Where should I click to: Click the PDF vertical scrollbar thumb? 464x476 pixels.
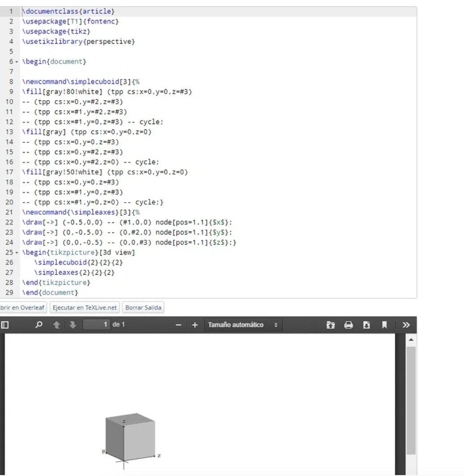411,398
